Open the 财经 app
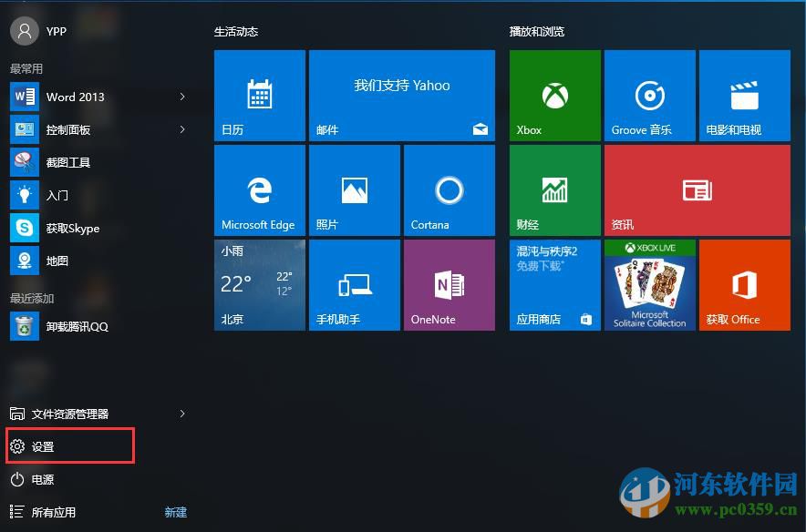Viewport: 806px width, 532px height. 554,189
